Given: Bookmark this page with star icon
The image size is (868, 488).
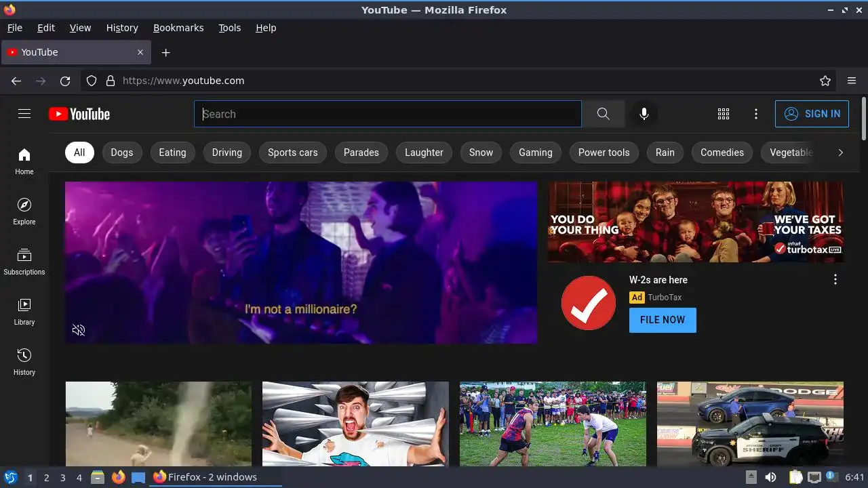Looking at the screenshot, I should coord(825,81).
